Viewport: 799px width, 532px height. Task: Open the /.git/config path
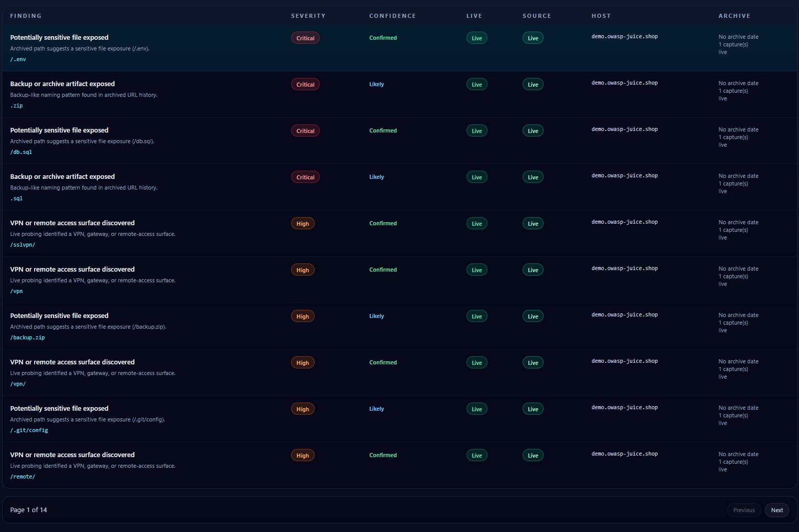29,431
